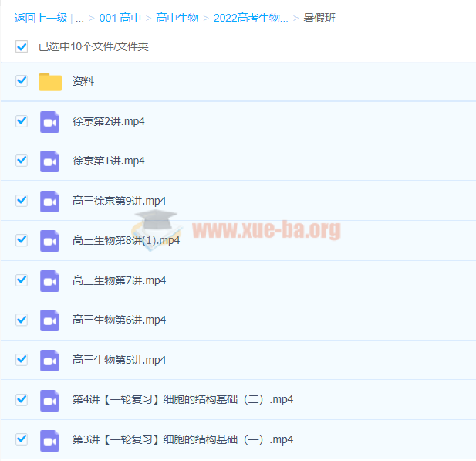This screenshot has height=461, width=476.
Task: Click the yellow folder icon for 资料
Action: [x=50, y=81]
